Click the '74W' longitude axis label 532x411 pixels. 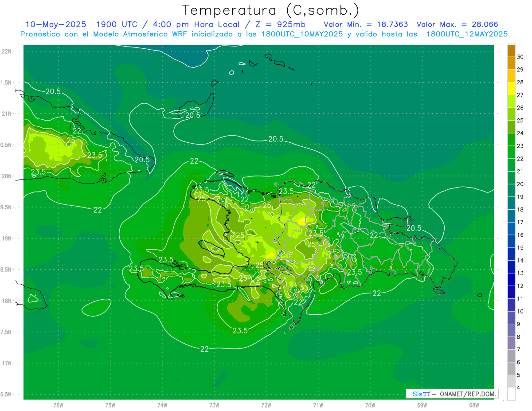162,405
